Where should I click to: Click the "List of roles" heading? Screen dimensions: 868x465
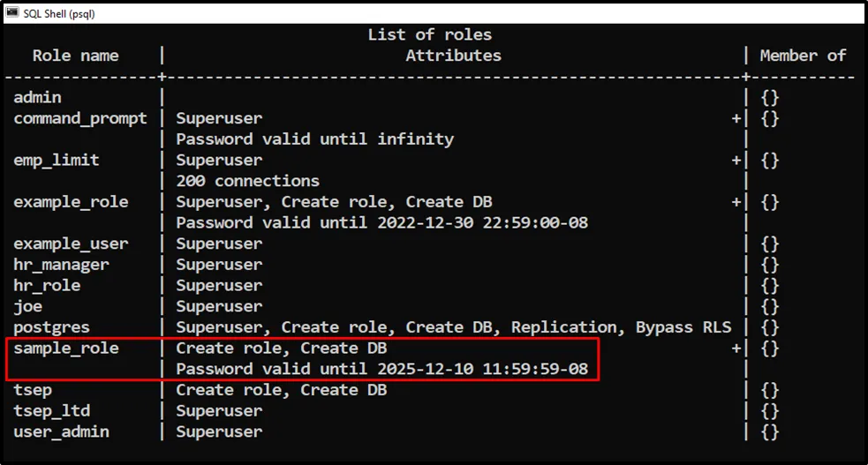click(429, 35)
